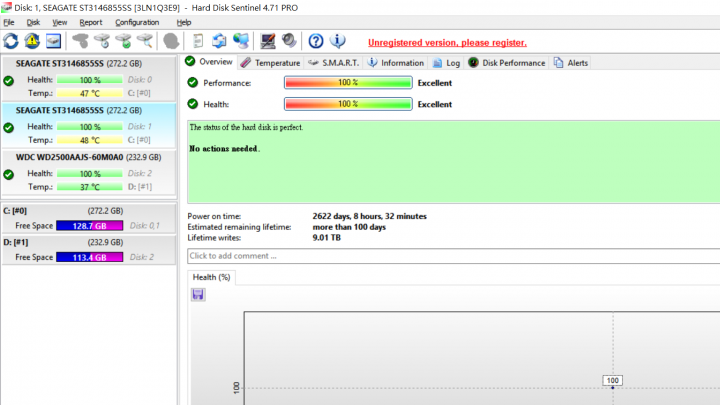Click the 'Disk: 0,1' label of C: partition
Screen dimensions: 720x405
[145, 226]
